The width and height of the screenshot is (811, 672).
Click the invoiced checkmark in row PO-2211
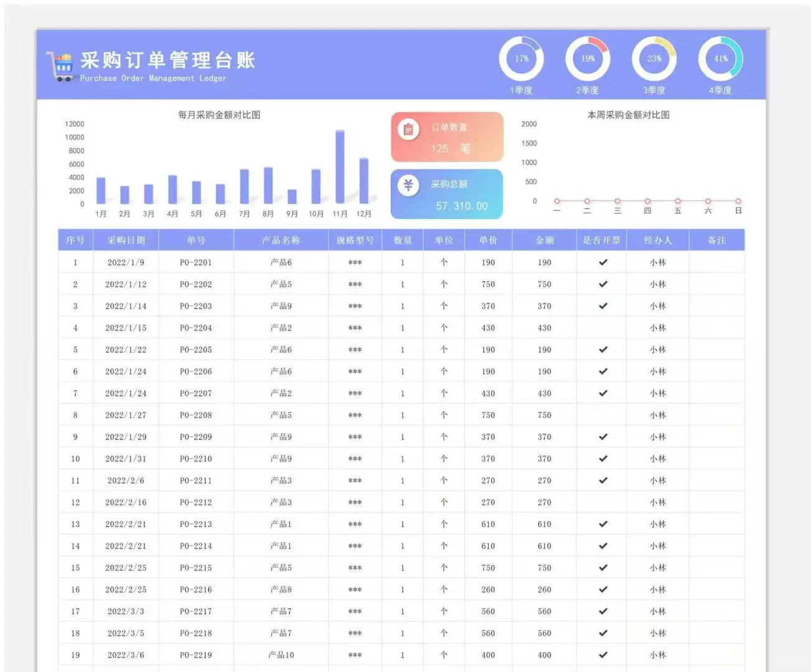(602, 480)
